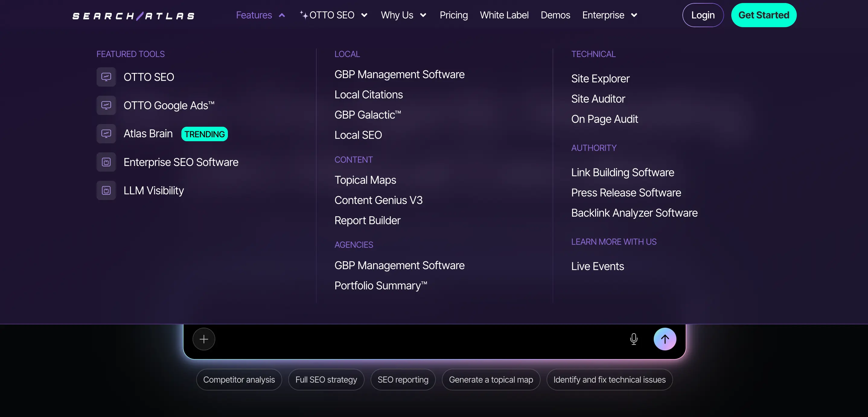Click inside the chat prompt input
The height and width of the screenshot is (417, 868).
[418, 339]
